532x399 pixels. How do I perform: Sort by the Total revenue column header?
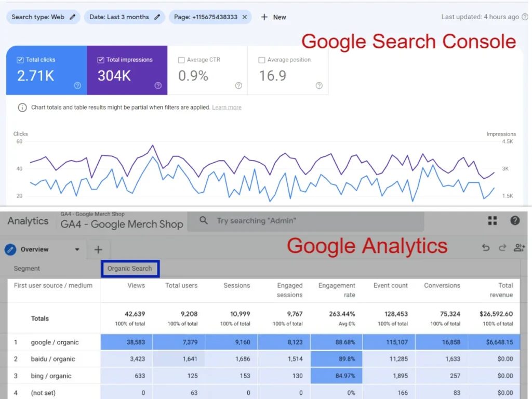pyautogui.click(x=501, y=290)
